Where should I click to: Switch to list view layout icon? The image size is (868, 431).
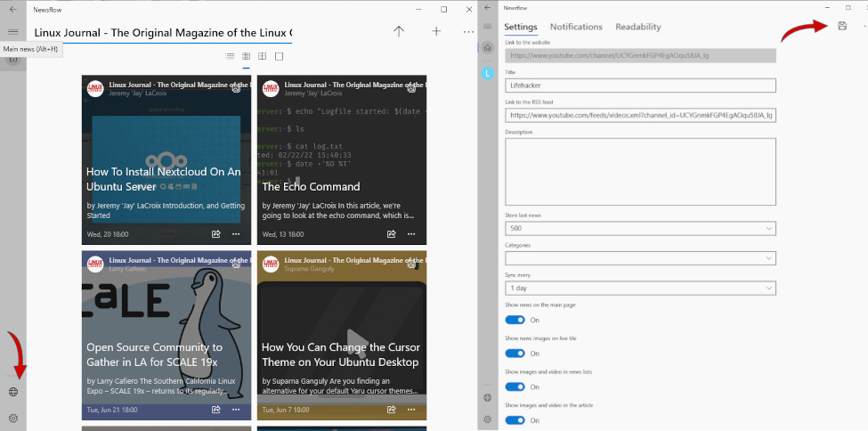(229, 56)
